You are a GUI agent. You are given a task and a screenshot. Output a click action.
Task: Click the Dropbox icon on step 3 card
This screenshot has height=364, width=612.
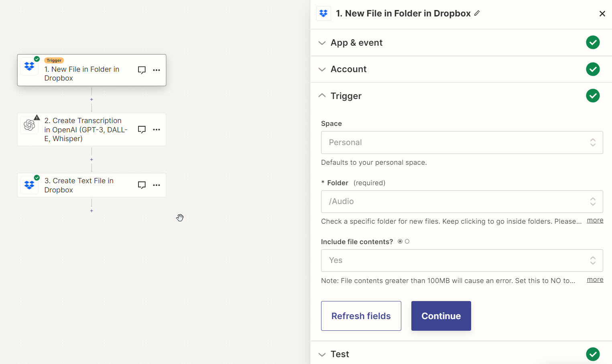29,185
